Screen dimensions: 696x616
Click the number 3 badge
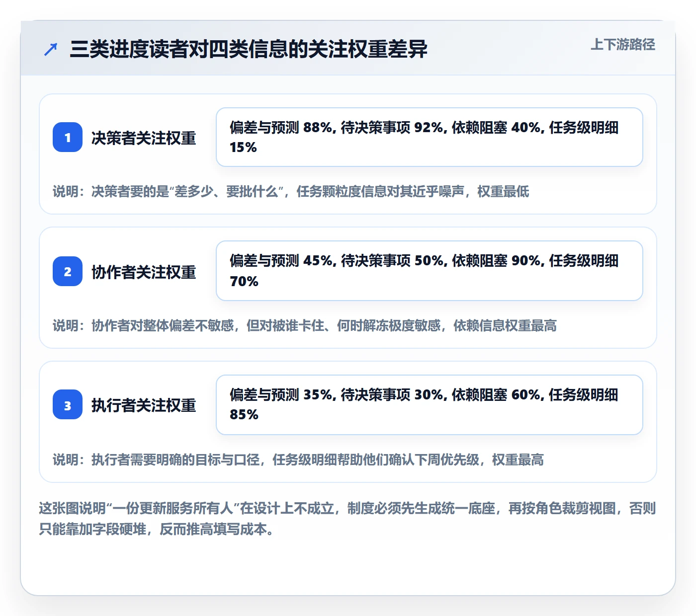click(68, 404)
